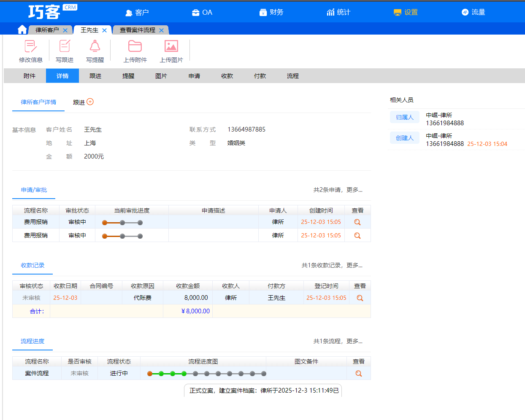
Task: View the 案件流程 row with magnifier icon
Action: coord(358,373)
